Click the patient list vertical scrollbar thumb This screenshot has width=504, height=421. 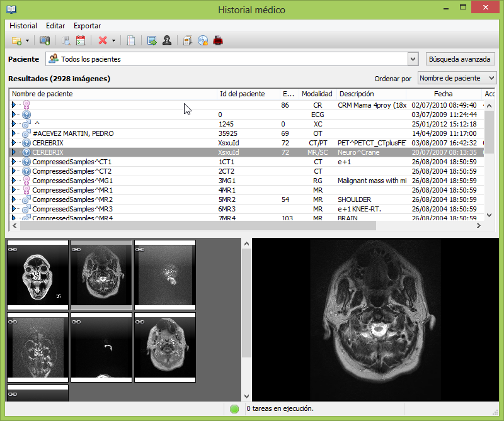[490, 132]
